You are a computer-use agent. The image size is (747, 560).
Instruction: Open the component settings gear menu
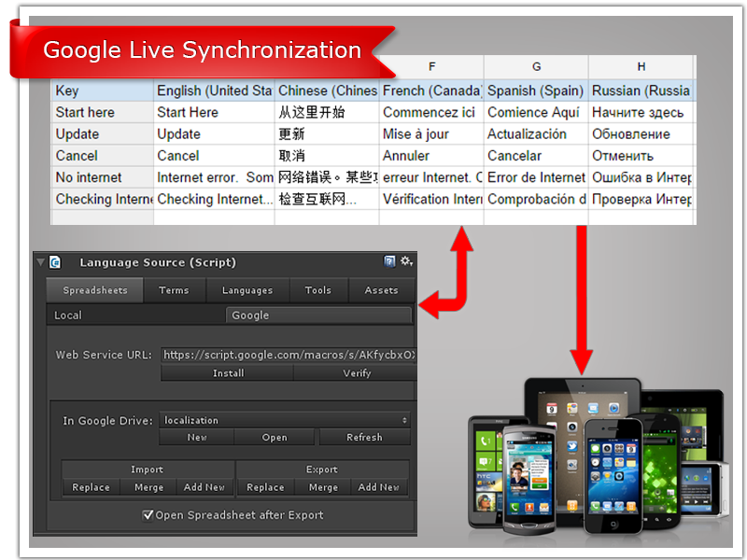click(x=406, y=262)
